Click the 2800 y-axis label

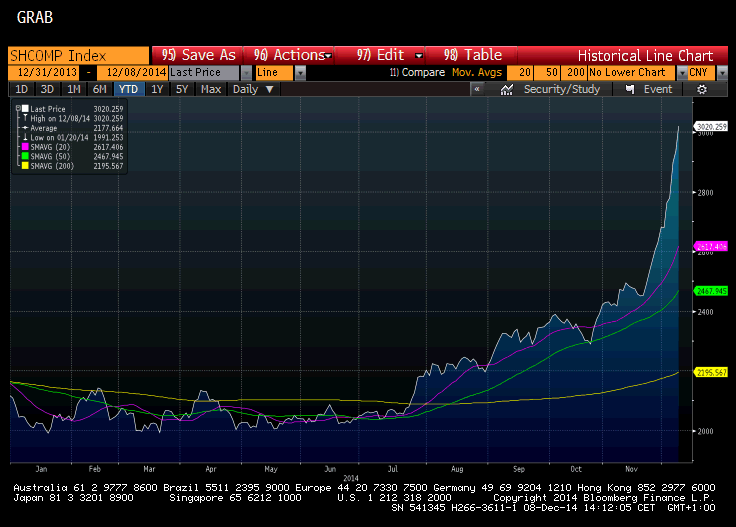pyautogui.click(x=705, y=193)
